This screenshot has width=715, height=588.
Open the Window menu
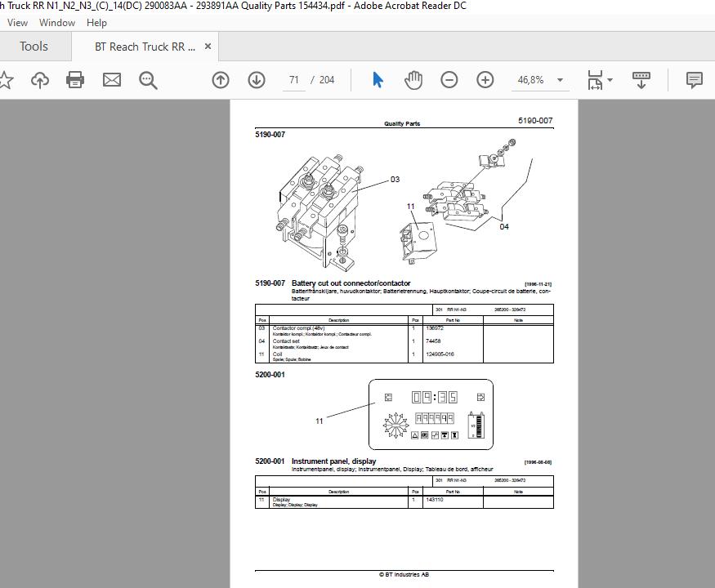pos(57,23)
